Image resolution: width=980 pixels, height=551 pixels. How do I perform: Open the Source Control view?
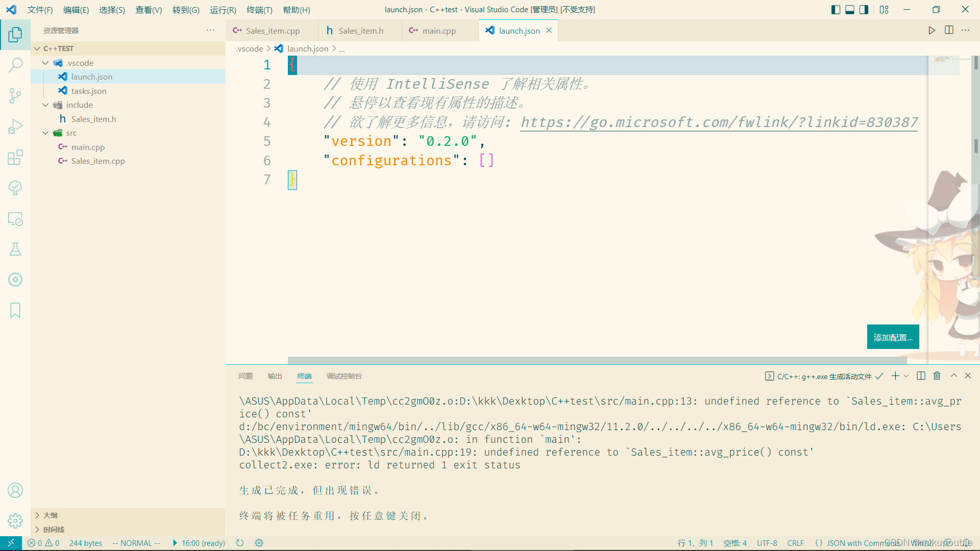coord(15,95)
